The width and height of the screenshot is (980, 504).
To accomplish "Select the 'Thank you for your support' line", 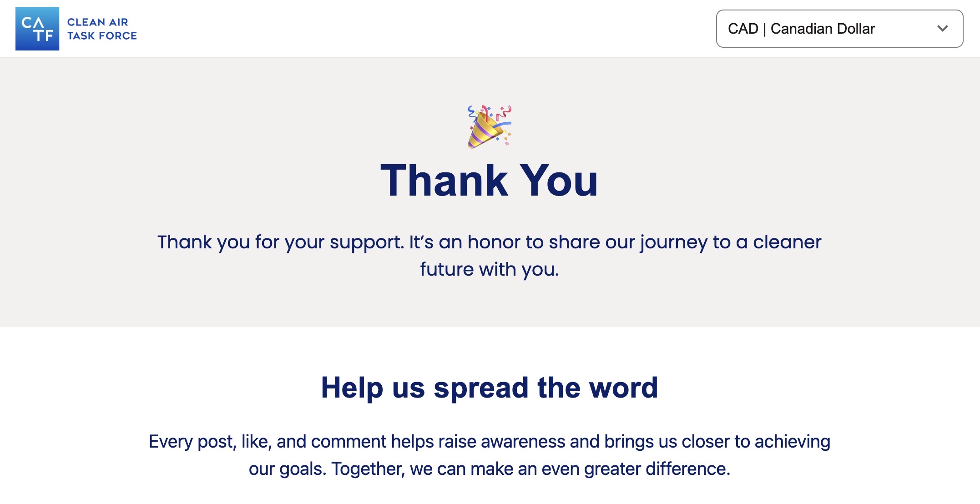I will click(489, 242).
